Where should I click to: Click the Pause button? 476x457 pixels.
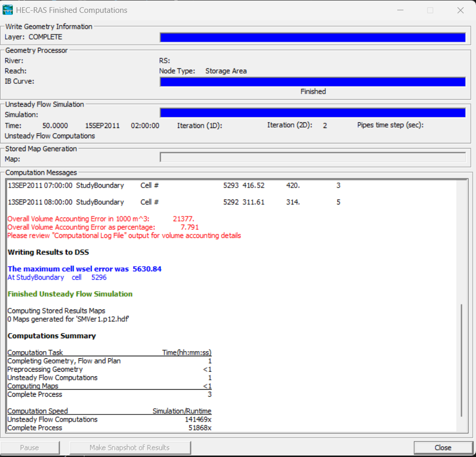(x=30, y=448)
